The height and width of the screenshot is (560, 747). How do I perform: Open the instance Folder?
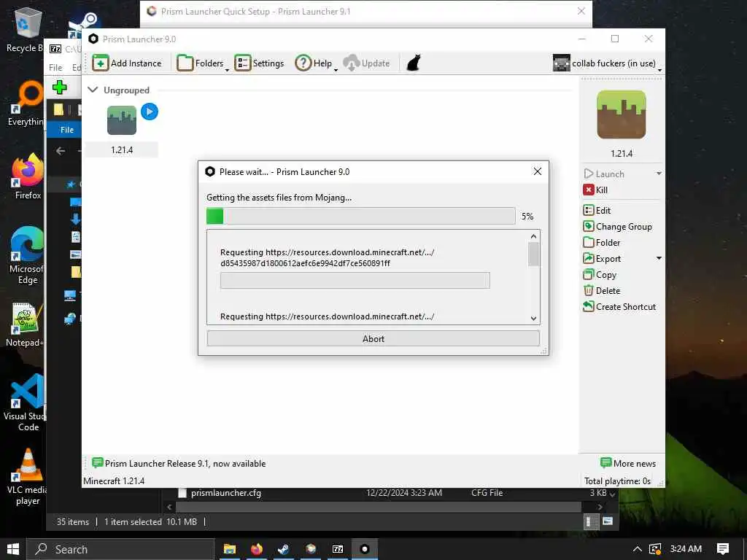[602, 242]
